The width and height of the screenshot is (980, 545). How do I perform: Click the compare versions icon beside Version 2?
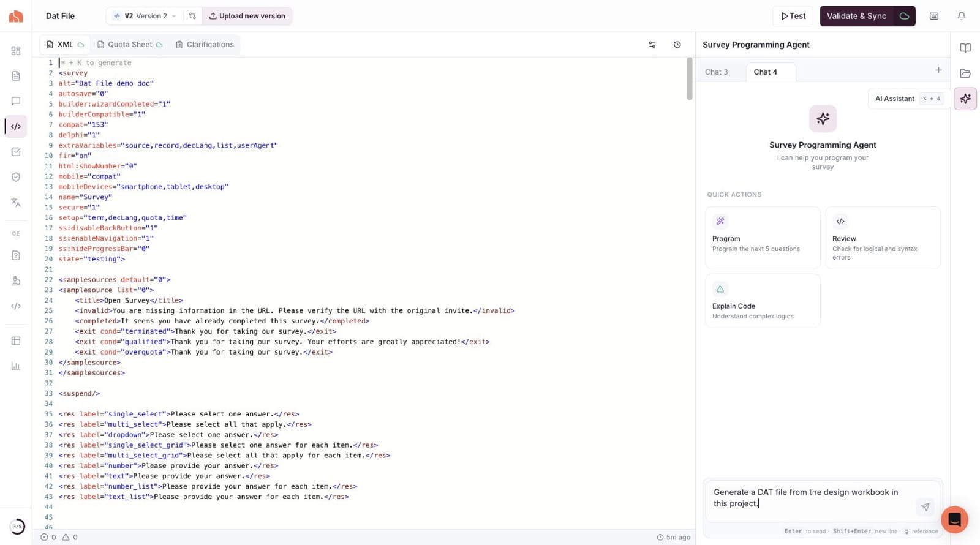[192, 16]
